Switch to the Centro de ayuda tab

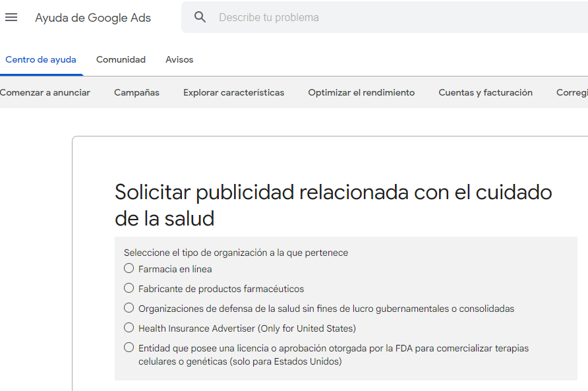pos(41,59)
